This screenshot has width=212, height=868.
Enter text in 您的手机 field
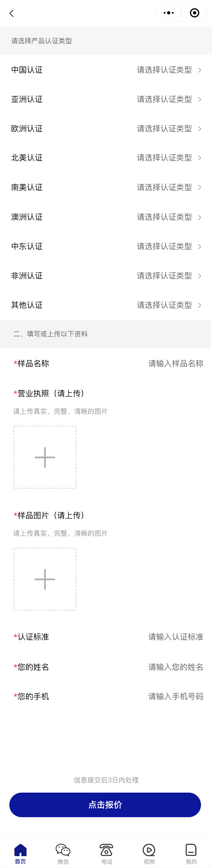[x=176, y=696]
